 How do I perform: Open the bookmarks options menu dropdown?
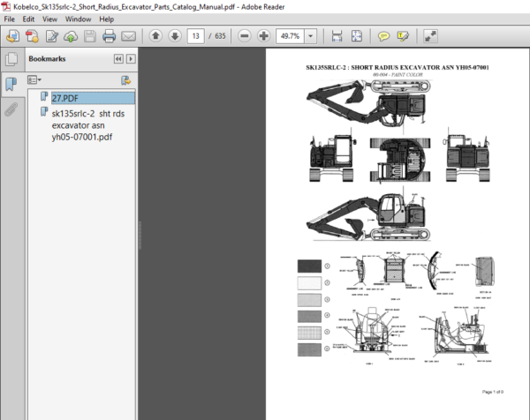point(34,80)
